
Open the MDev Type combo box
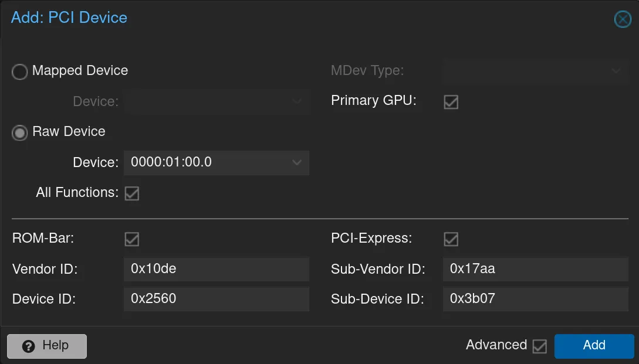(534, 72)
